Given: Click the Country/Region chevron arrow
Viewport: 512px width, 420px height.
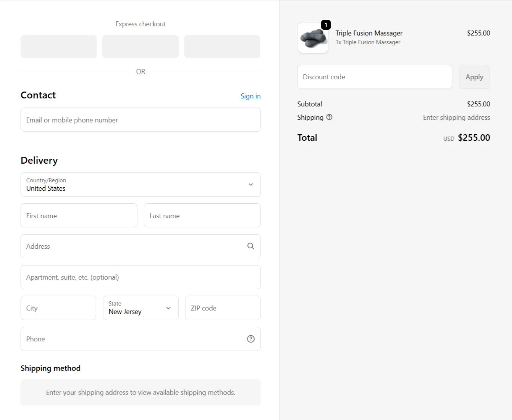Looking at the screenshot, I should pos(250,185).
